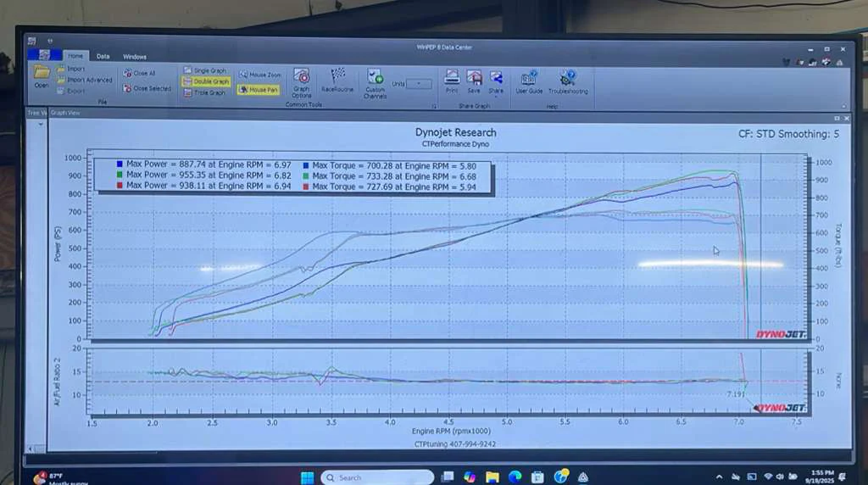868x485 pixels.
Task: Switch to the Tree View tab
Action: (x=37, y=113)
